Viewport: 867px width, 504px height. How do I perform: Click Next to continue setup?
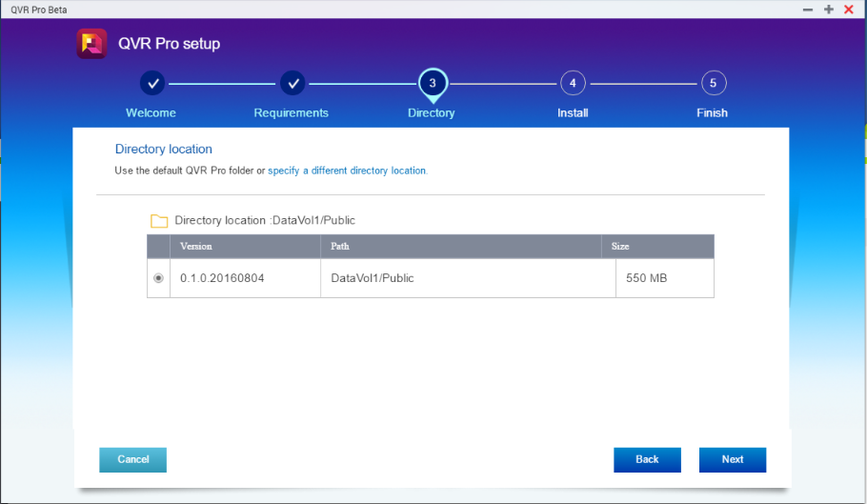[733, 460]
